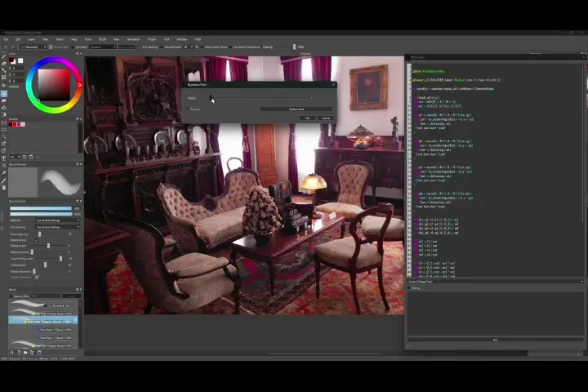588x392 pixels.
Task: Click Cancel in the Kuwahara filter dialog
Action: pyautogui.click(x=325, y=118)
